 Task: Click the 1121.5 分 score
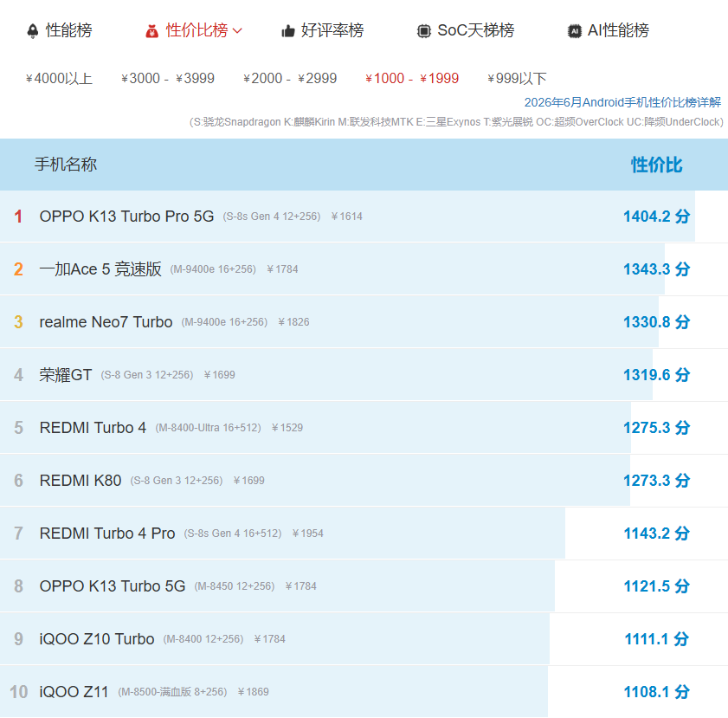point(656,586)
